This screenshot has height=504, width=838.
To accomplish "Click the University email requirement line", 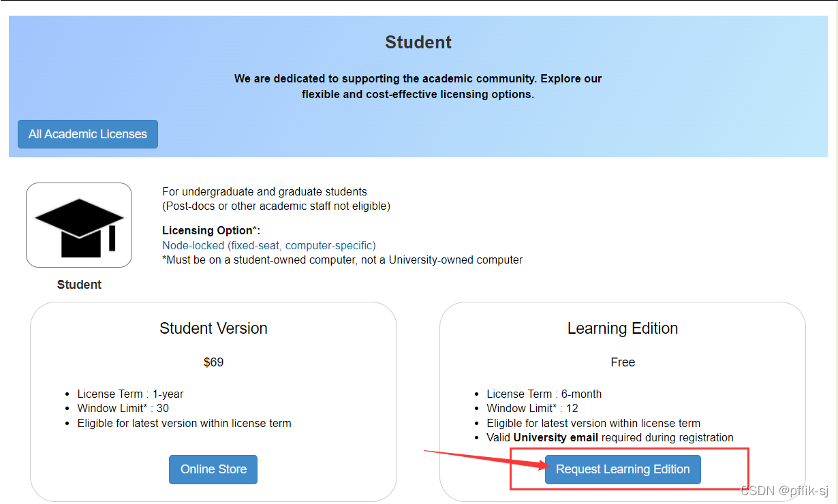I will coord(610,438).
